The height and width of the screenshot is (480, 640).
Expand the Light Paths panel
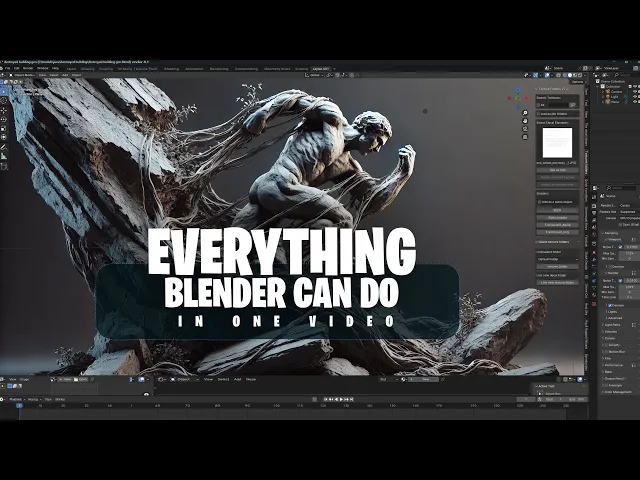click(x=611, y=325)
